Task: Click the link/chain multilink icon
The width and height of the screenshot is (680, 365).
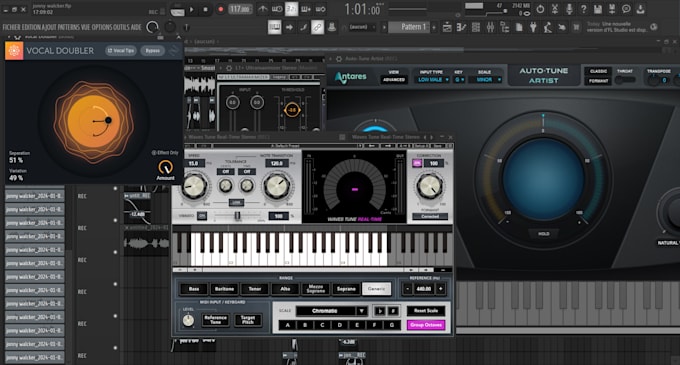Action: 317,27
